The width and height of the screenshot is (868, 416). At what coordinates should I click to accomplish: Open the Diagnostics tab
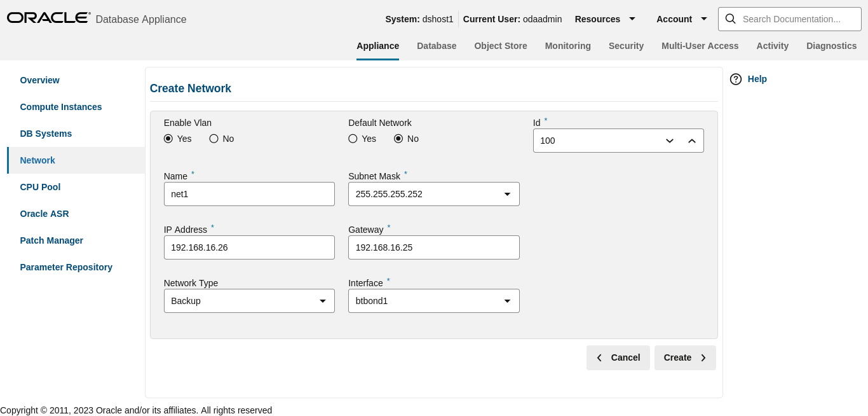pyautogui.click(x=832, y=46)
